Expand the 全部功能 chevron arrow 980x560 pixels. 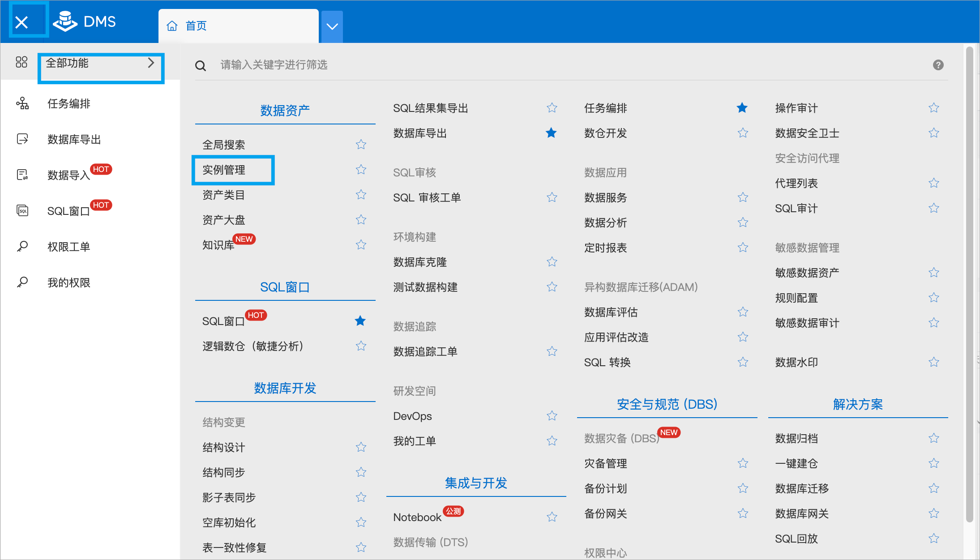[151, 63]
